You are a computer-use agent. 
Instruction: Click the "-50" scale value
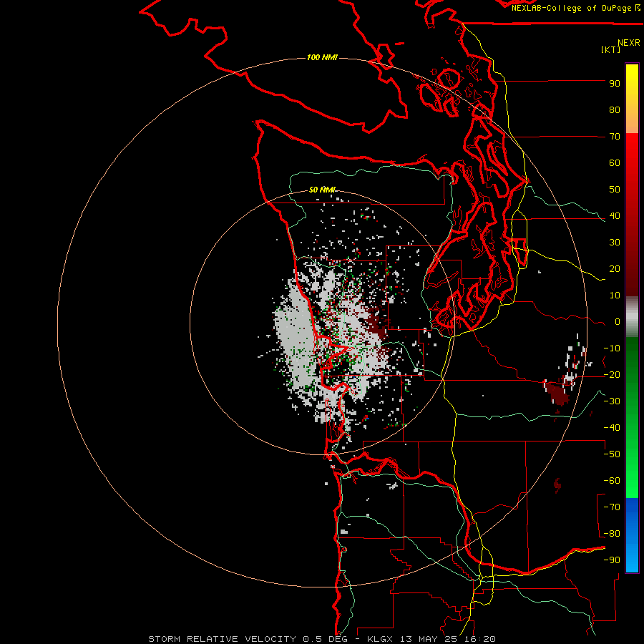(612, 454)
